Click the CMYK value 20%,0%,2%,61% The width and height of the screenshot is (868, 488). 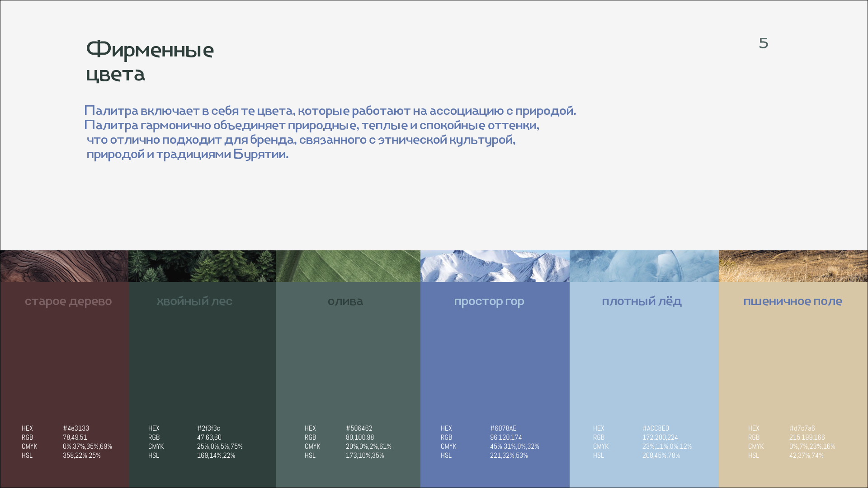point(368,446)
